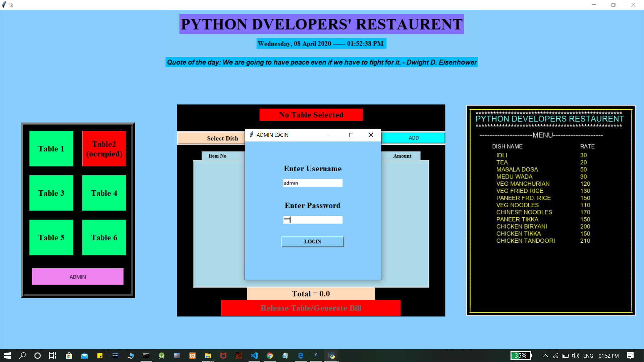Image resolution: width=644 pixels, height=362 pixels.
Task: Switch keyboard language via ENG indicator
Action: point(588,356)
